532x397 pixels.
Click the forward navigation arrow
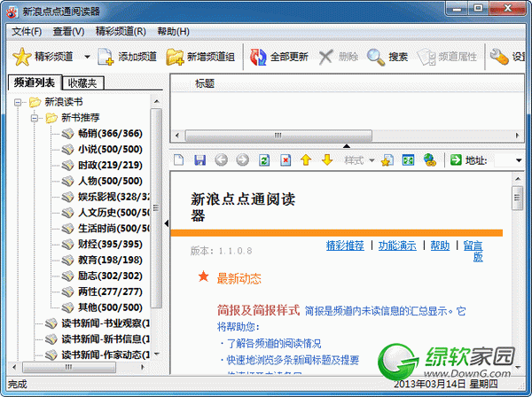tap(242, 160)
